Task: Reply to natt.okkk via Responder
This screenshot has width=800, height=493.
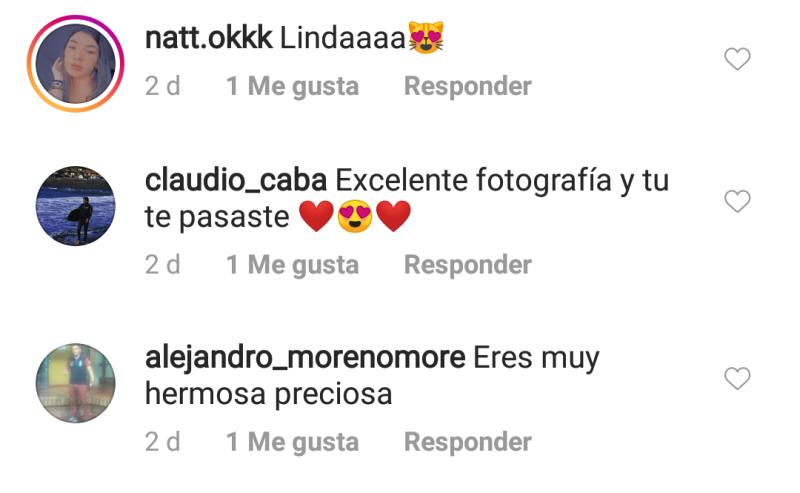Action: [x=467, y=86]
